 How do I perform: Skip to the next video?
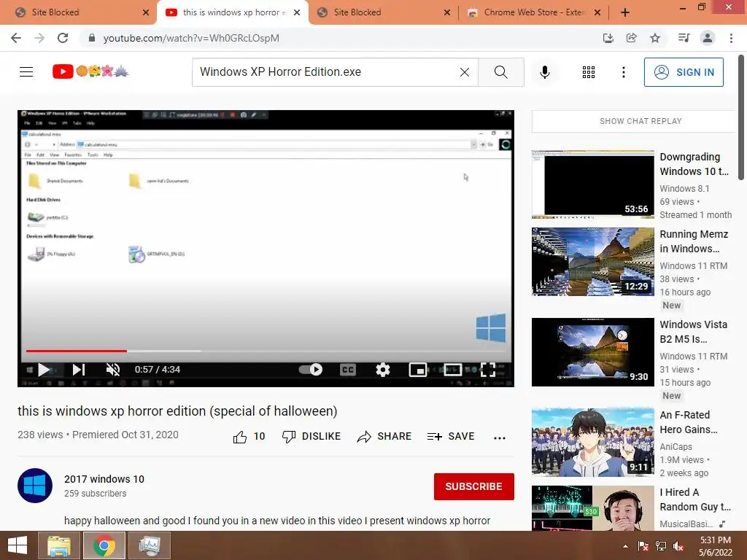pos(79,370)
